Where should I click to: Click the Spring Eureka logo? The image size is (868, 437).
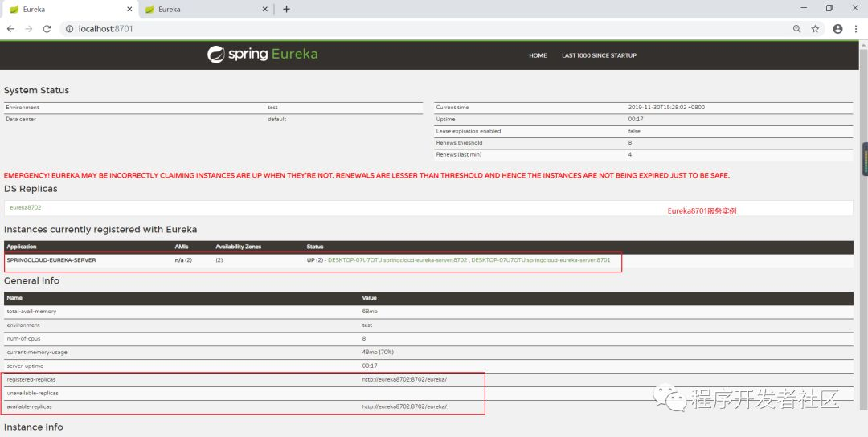[x=262, y=54]
